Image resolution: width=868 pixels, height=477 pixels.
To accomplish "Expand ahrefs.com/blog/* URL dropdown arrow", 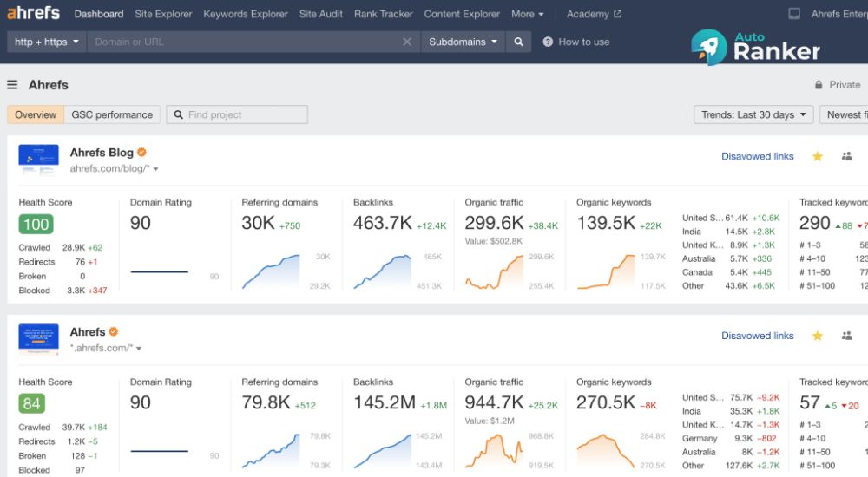I will coord(155,169).
